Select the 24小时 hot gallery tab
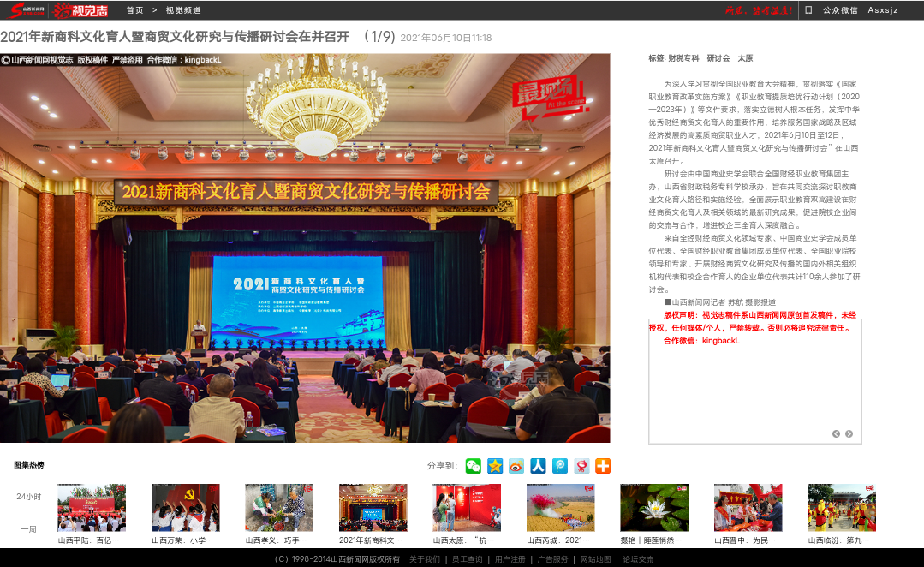Screen dimensions: 924x567 [28, 497]
